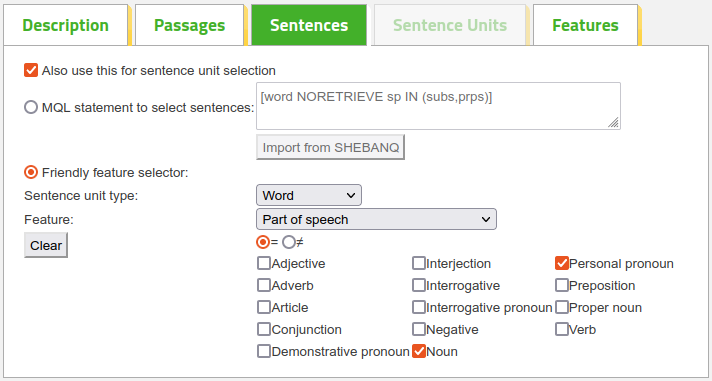712x381 pixels.
Task: Click Import from SHEBANQ button
Action: click(x=330, y=147)
